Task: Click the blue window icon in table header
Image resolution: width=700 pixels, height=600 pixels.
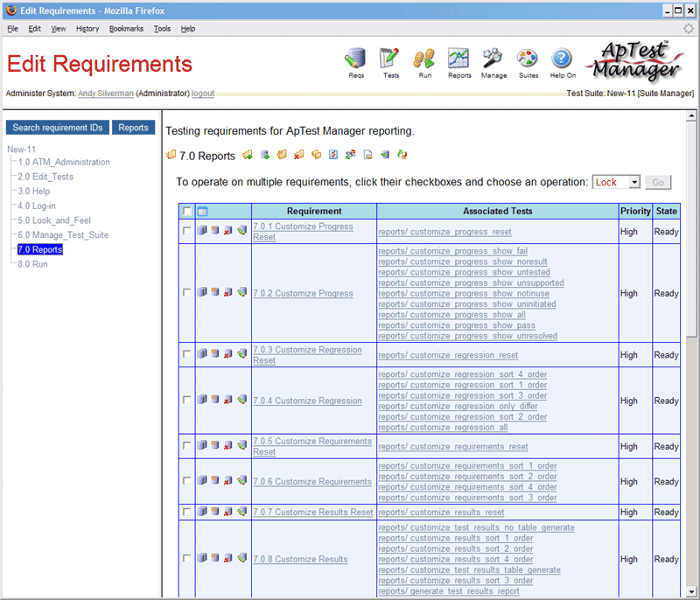Action: coord(203,211)
